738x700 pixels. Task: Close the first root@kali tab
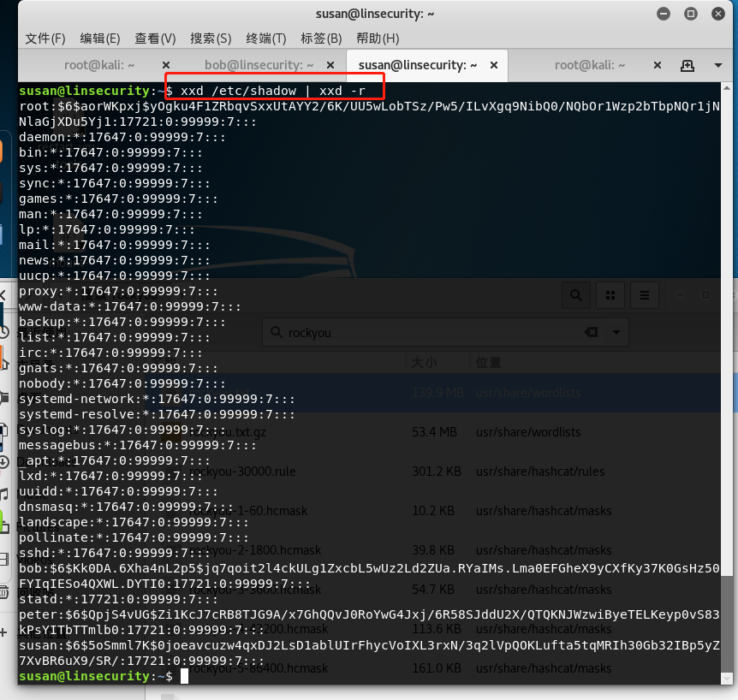click(x=166, y=65)
